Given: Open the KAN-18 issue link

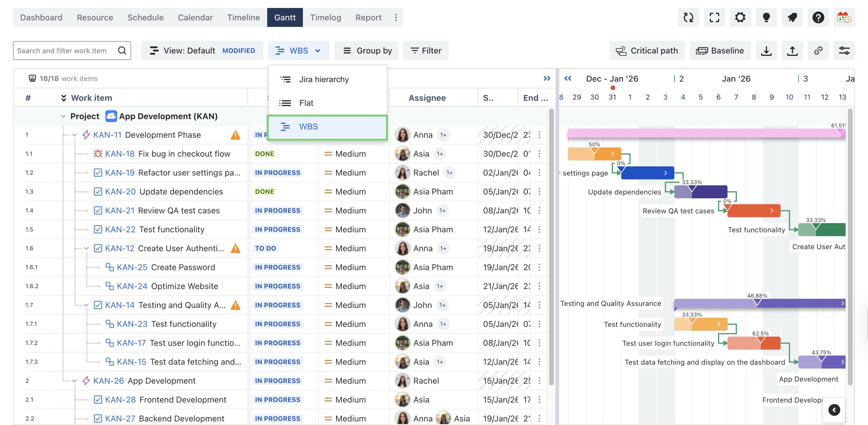Looking at the screenshot, I should pos(120,154).
